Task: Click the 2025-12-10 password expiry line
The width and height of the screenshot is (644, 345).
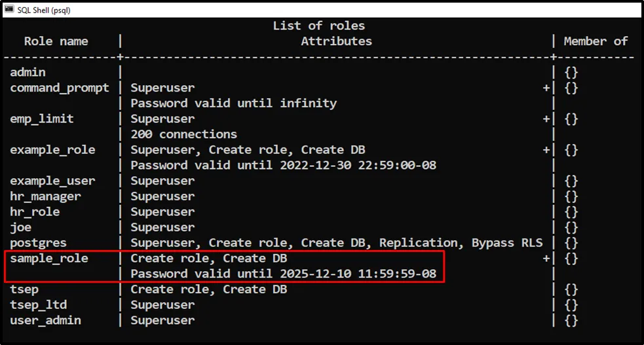Action: (x=283, y=274)
